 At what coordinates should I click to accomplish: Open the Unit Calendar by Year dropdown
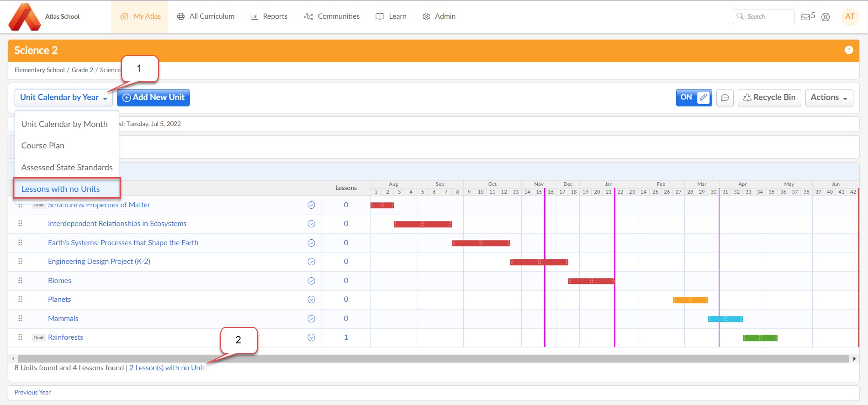[64, 97]
